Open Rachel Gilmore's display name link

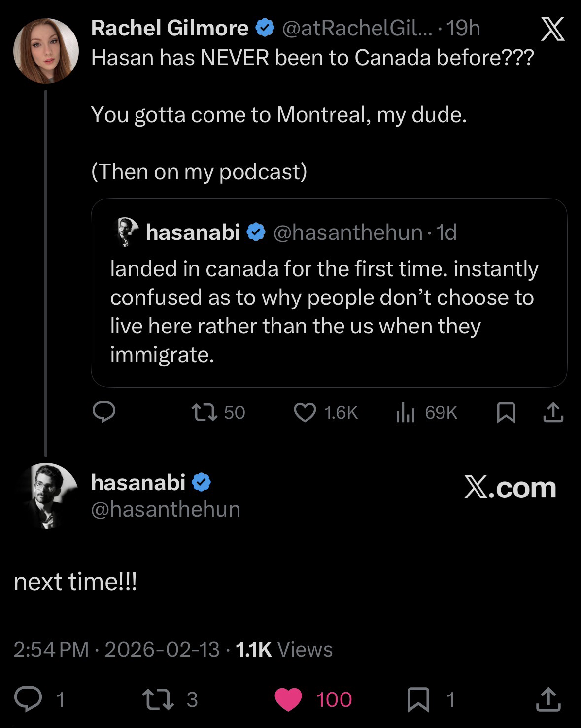pyautogui.click(x=170, y=28)
